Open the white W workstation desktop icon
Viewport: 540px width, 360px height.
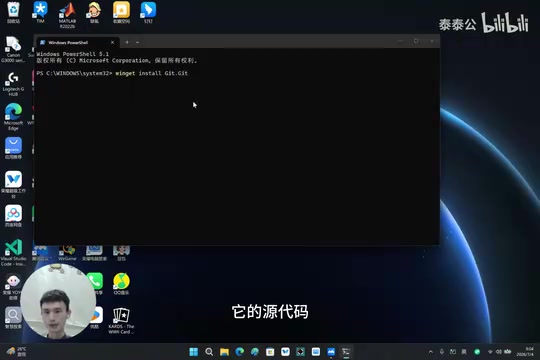13,184
